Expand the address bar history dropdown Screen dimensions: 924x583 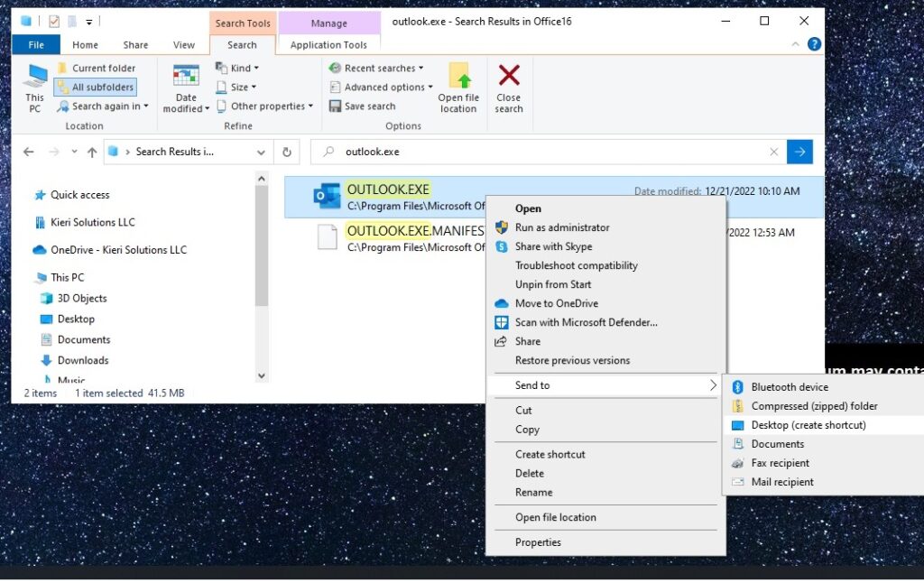(261, 153)
